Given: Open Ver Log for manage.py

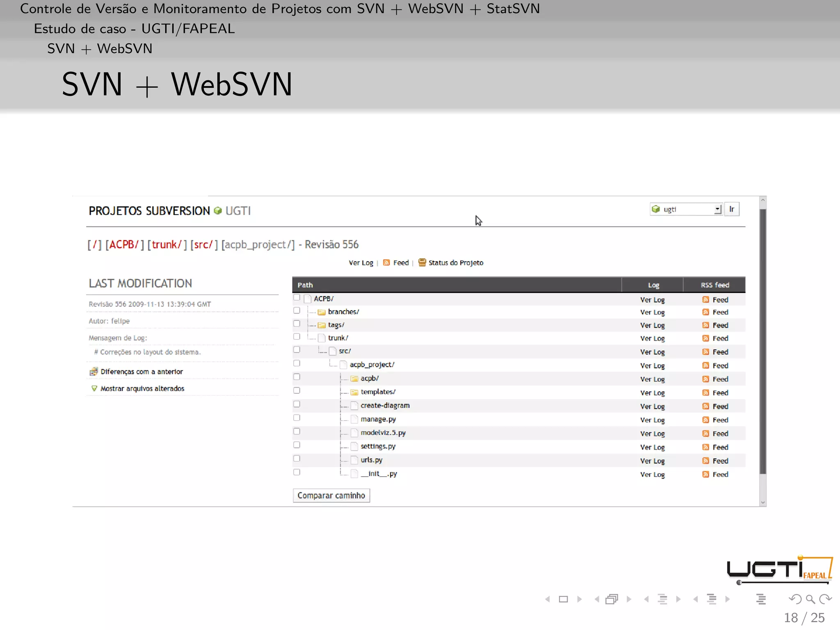Looking at the screenshot, I should 652,420.
